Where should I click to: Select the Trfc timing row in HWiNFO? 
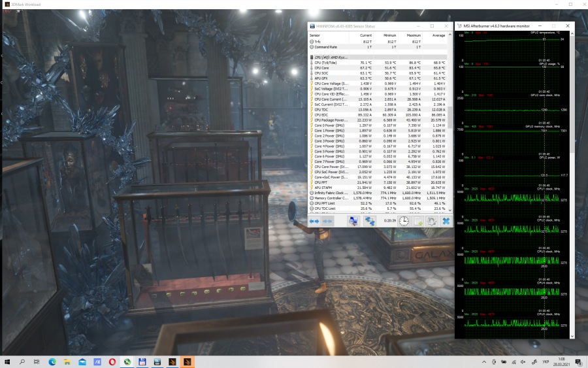pyautogui.click(x=378, y=42)
